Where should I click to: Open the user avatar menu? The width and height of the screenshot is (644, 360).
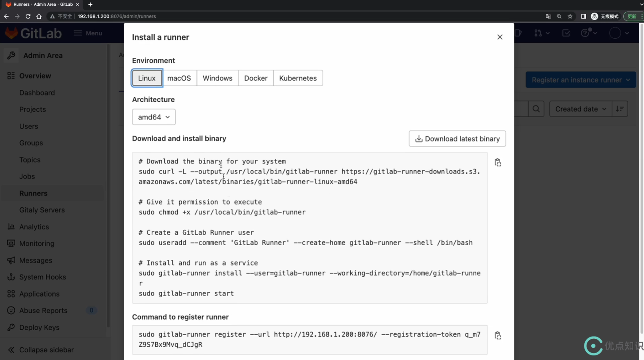(619, 33)
